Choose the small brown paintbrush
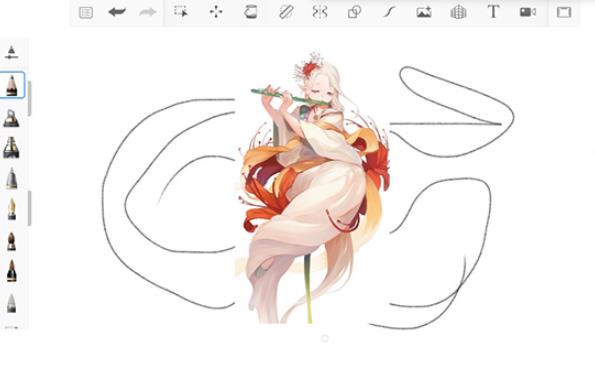The width and height of the screenshot is (595, 366). (11, 242)
